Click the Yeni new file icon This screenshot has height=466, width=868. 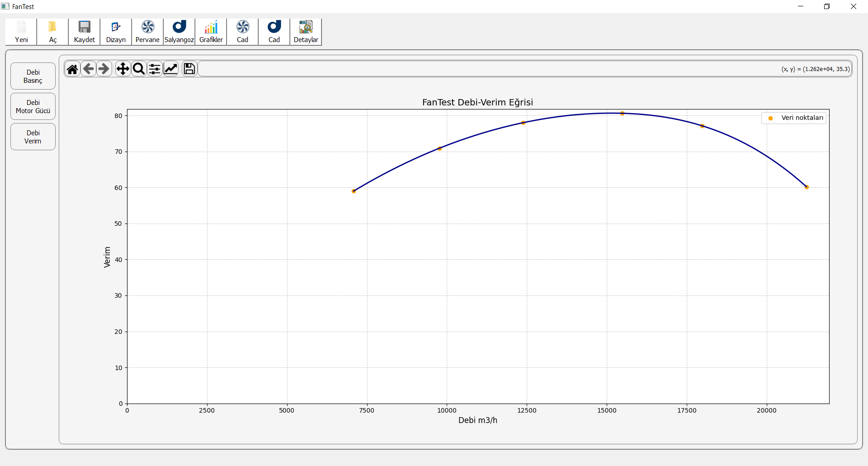pyautogui.click(x=21, y=32)
